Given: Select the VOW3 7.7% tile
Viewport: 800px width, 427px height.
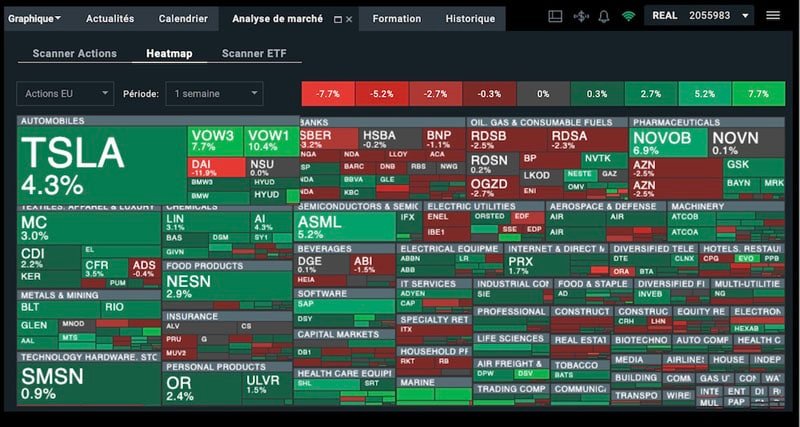Looking at the screenshot, I should pyautogui.click(x=215, y=141).
